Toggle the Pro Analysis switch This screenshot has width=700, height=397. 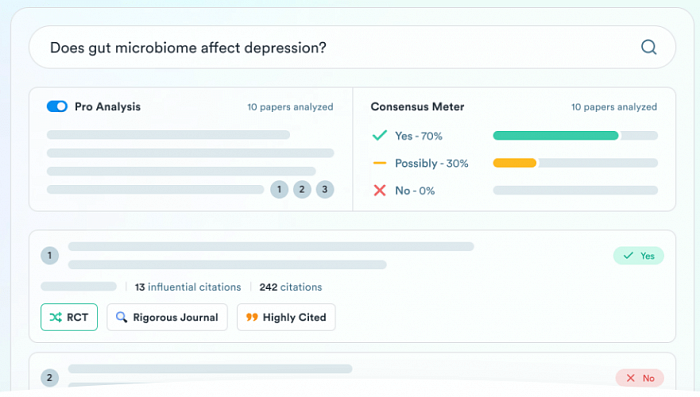click(x=57, y=106)
